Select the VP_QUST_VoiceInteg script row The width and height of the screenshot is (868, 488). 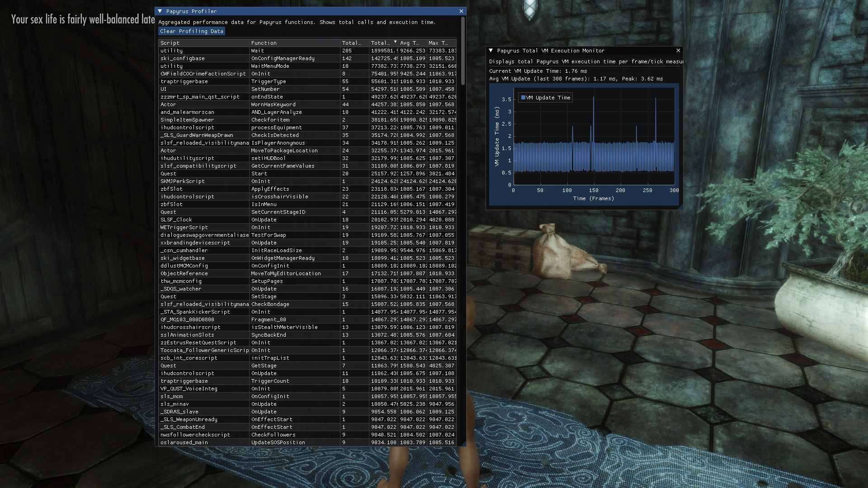point(307,389)
